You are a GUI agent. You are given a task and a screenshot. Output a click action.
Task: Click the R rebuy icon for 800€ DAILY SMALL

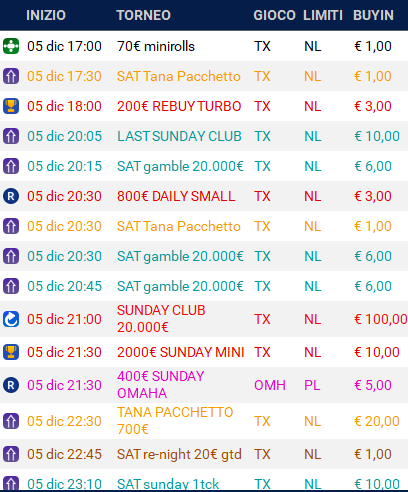coord(11,196)
